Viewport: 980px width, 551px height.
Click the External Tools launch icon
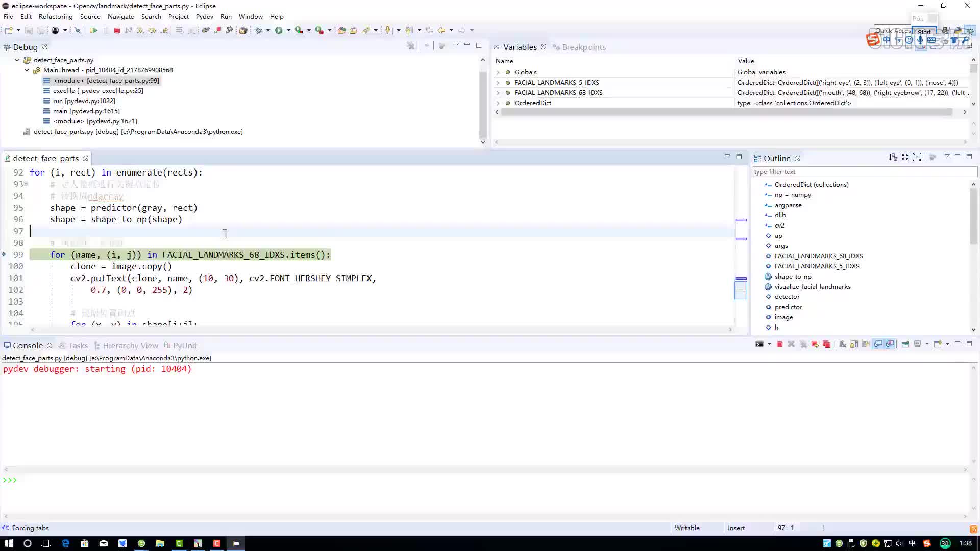pos(320,30)
